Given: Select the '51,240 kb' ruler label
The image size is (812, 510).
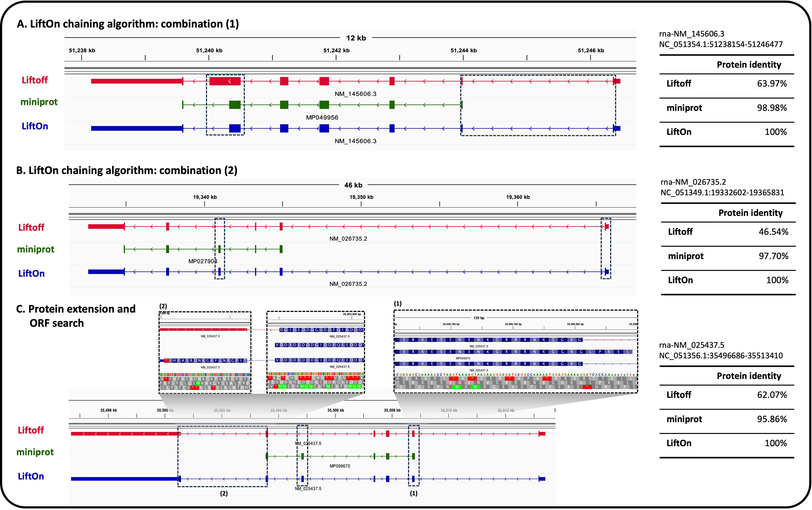Looking at the screenshot, I should click(x=209, y=51).
